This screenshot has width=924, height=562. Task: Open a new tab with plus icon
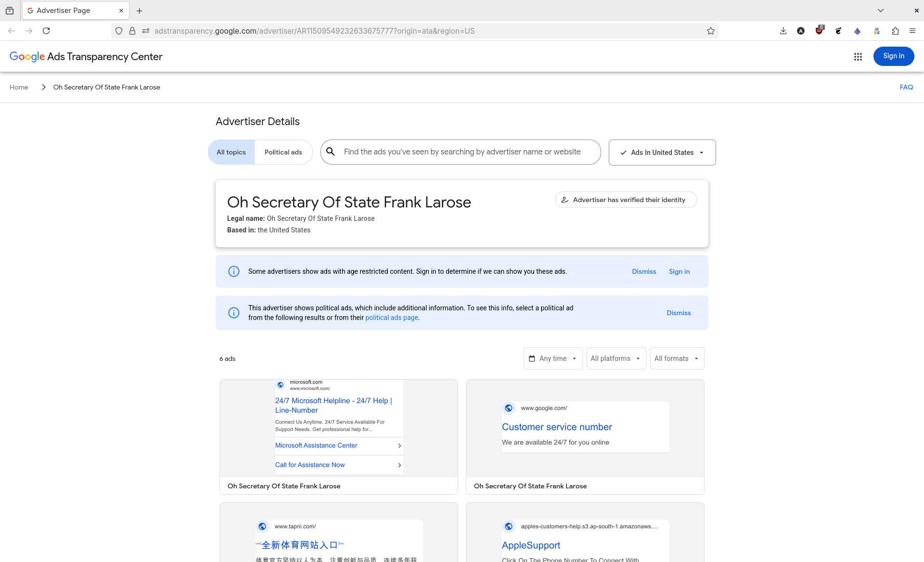pyautogui.click(x=140, y=11)
